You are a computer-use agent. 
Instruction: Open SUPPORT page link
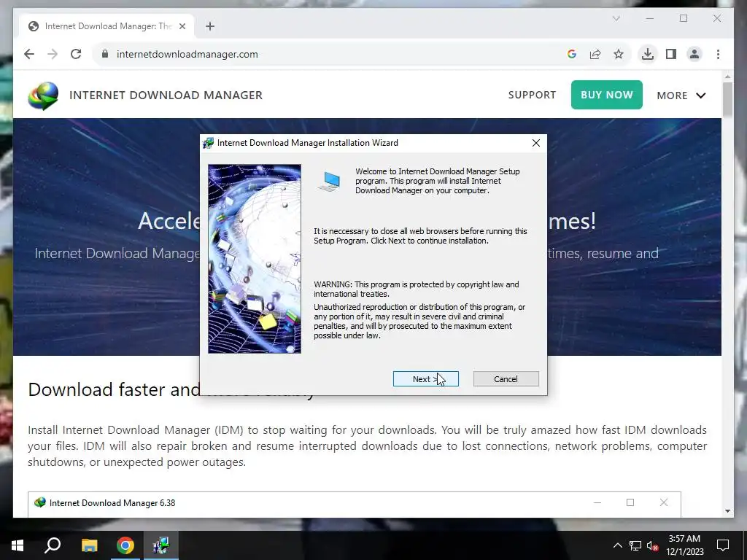click(532, 95)
